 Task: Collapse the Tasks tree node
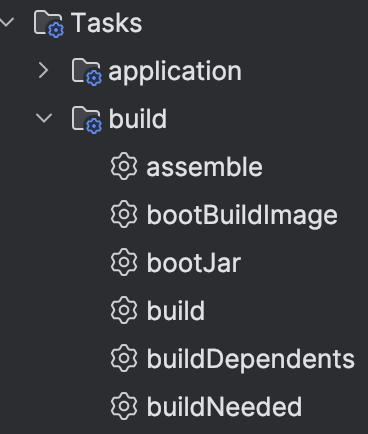(7, 23)
